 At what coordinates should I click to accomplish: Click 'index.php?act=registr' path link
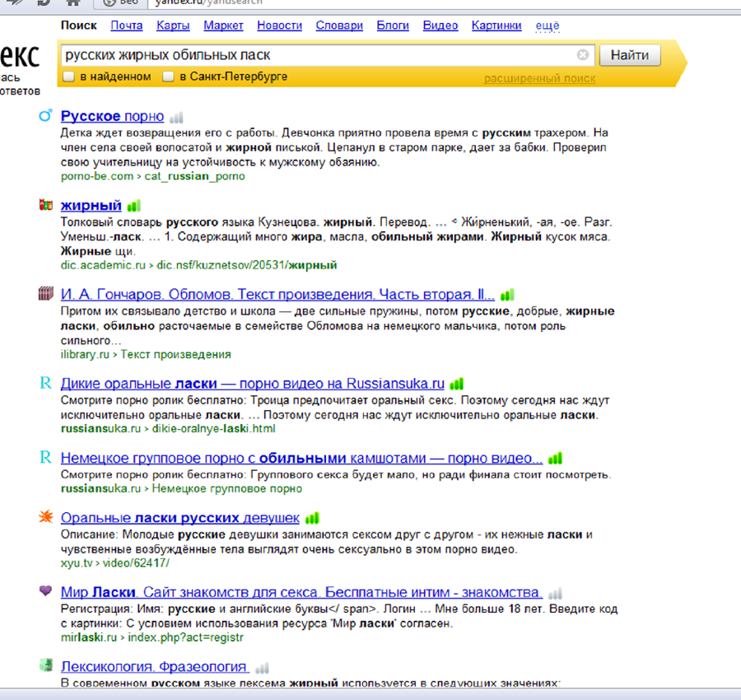pos(186,637)
